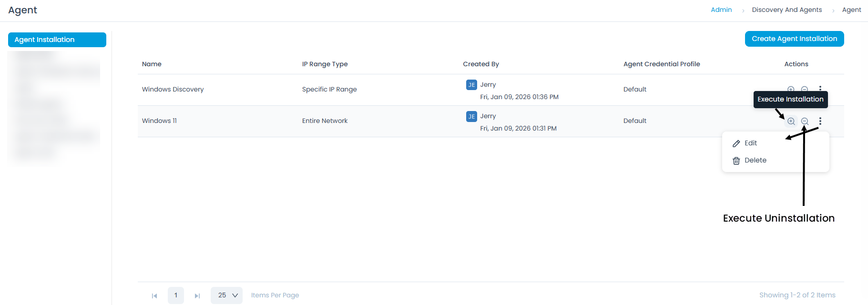
Task: Click timestamp Fri, Jan 09, 2026 01:36 PM
Action: (x=519, y=97)
